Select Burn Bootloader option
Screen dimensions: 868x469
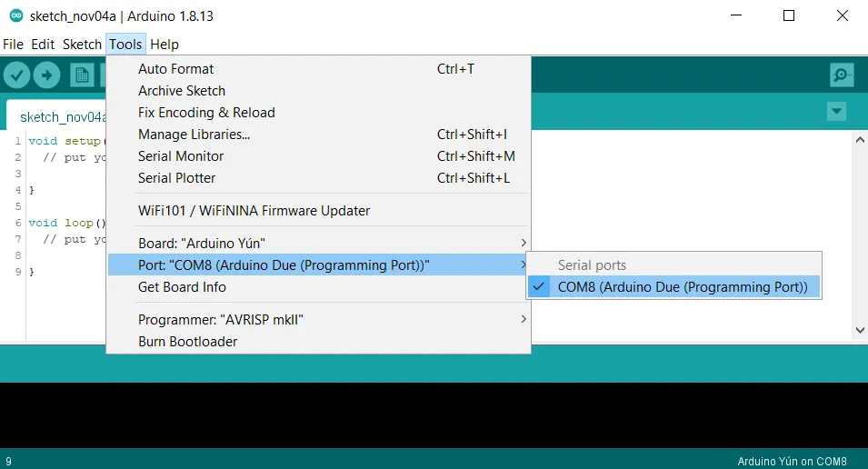187,342
